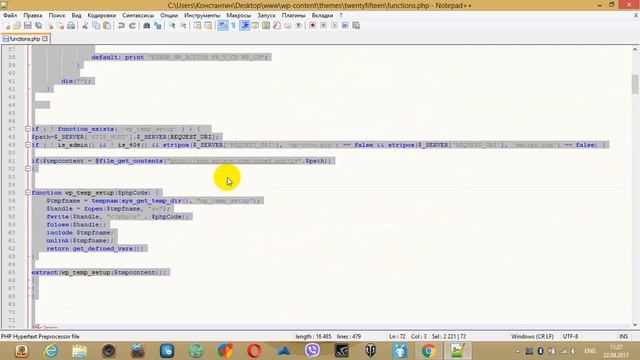This screenshot has width=640, height=360.
Task: Toggle Document Map panel icon
Action: [266, 26]
